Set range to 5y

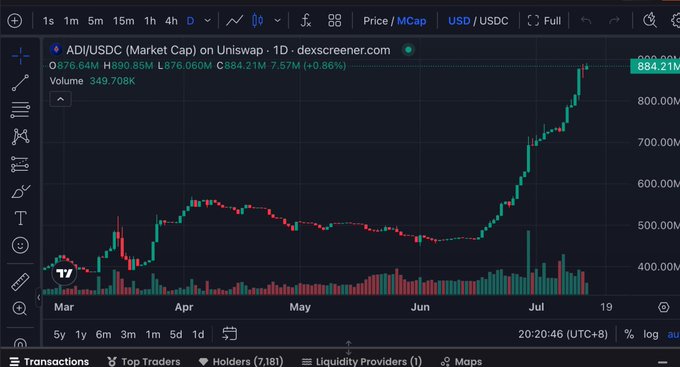59,334
